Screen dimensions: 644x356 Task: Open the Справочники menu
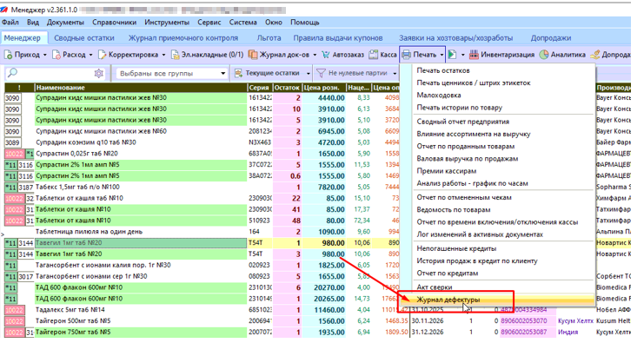click(114, 23)
